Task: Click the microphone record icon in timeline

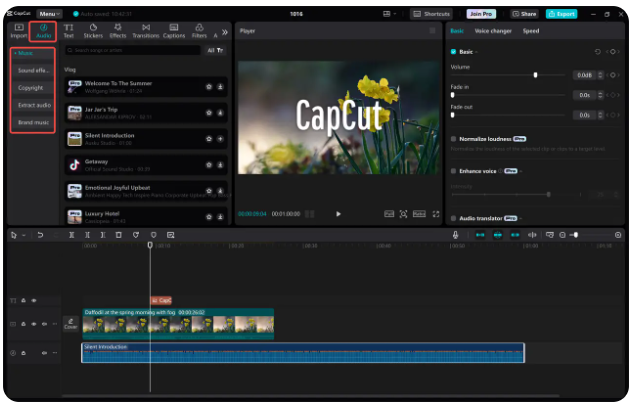Action: (455, 235)
